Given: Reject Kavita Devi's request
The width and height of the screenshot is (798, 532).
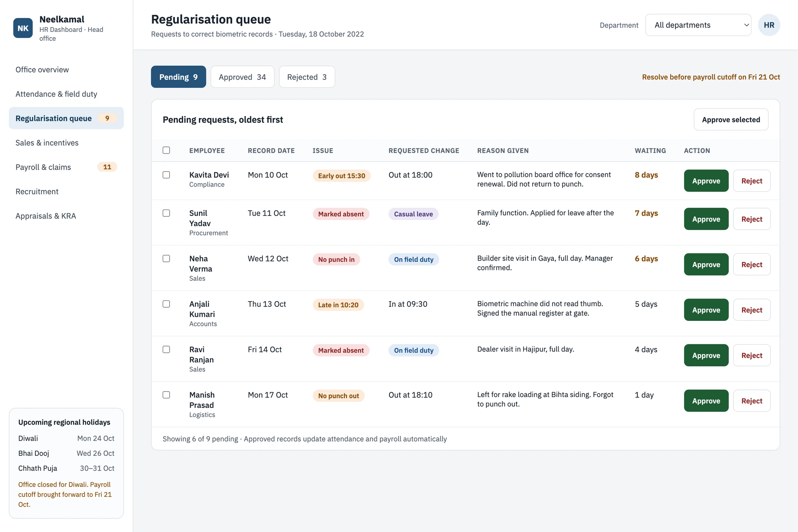Looking at the screenshot, I should pos(752,181).
